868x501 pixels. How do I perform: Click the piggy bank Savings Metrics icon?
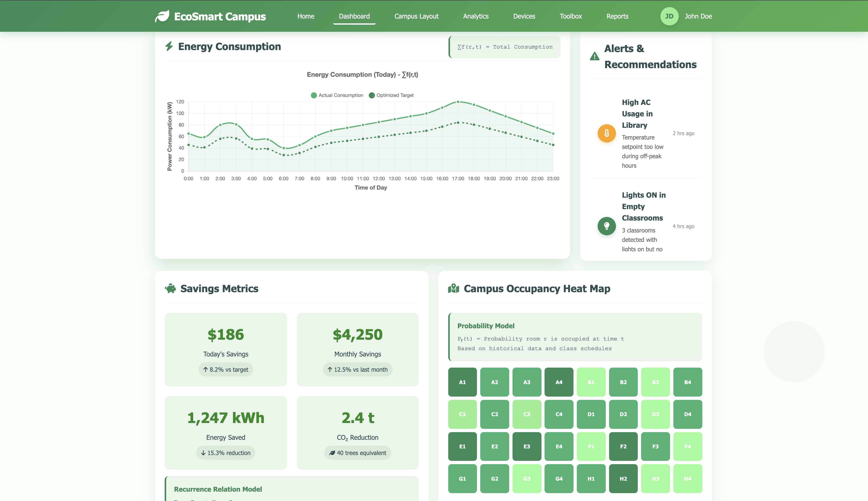(x=170, y=288)
